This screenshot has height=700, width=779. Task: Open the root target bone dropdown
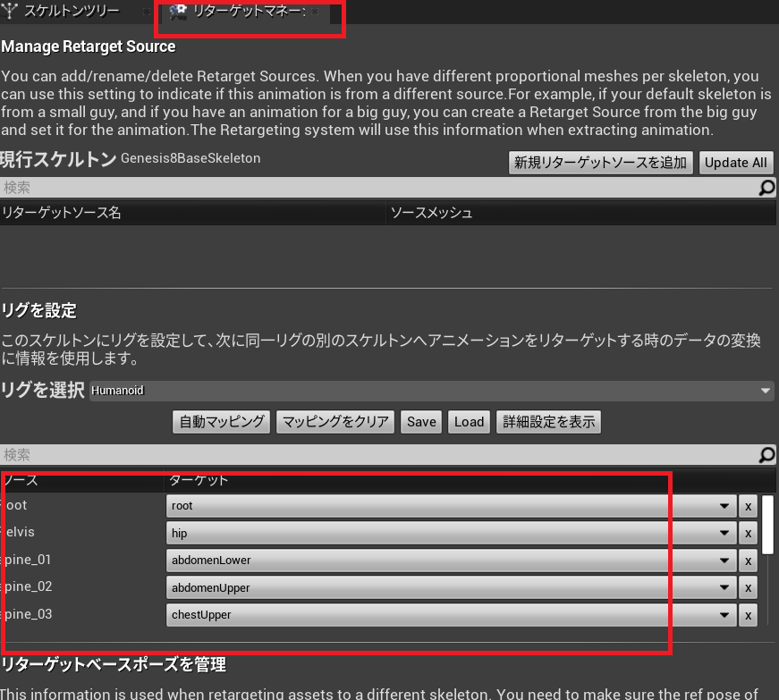[x=451, y=506]
